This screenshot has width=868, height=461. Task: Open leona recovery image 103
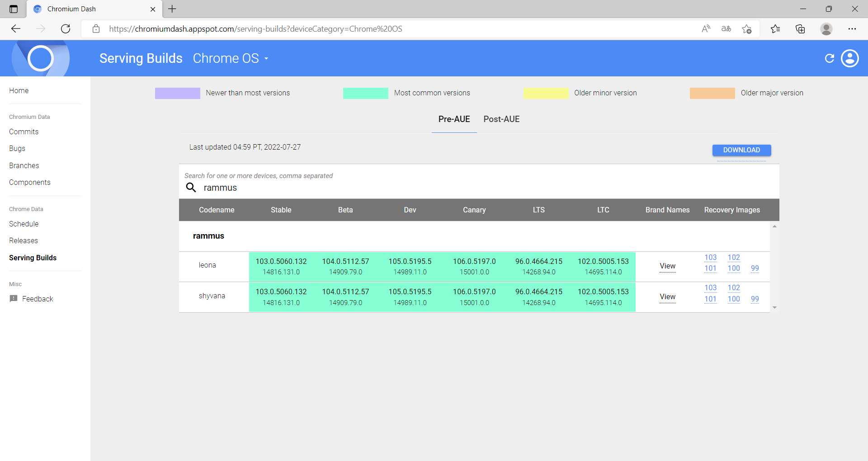click(710, 257)
